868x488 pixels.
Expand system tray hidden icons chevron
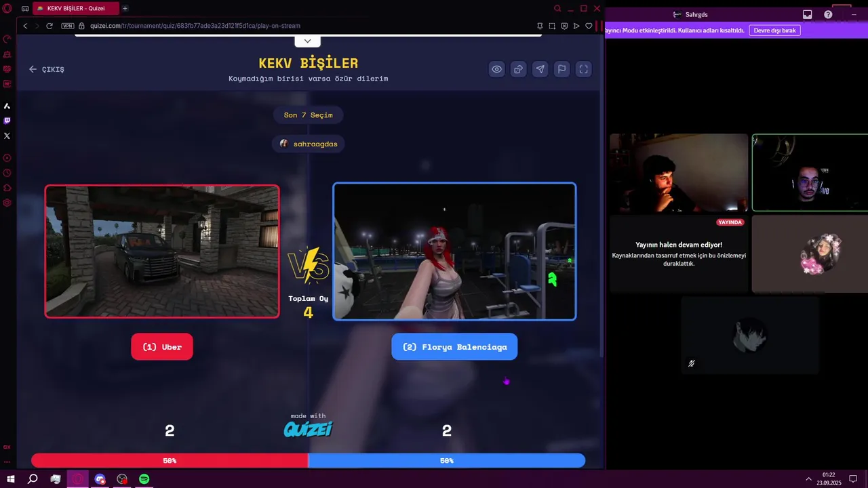click(x=808, y=479)
